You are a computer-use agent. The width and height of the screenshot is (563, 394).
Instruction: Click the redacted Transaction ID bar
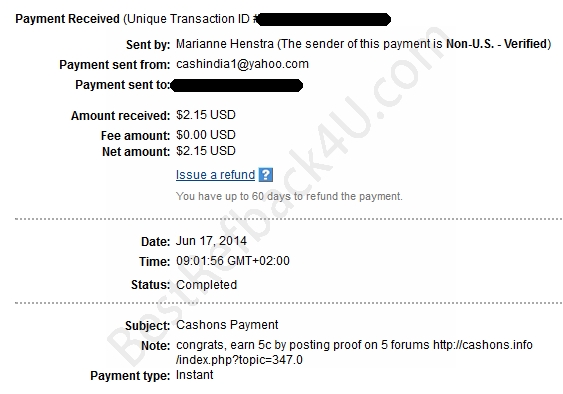[x=324, y=19]
